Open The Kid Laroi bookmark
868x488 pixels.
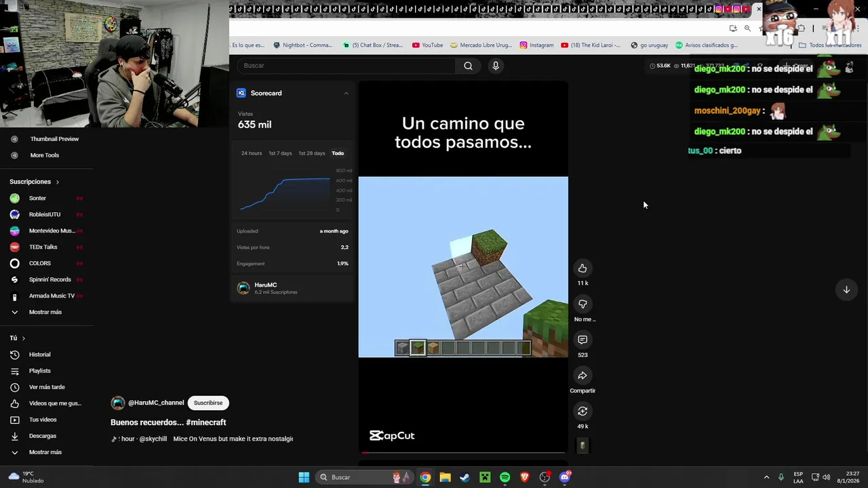pyautogui.click(x=591, y=45)
